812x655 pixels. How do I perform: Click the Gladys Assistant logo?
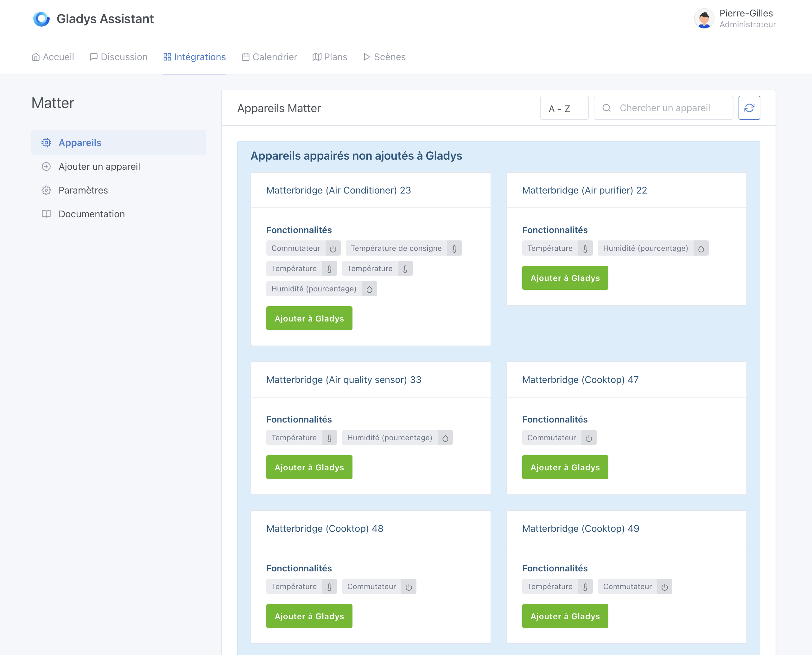click(x=41, y=18)
